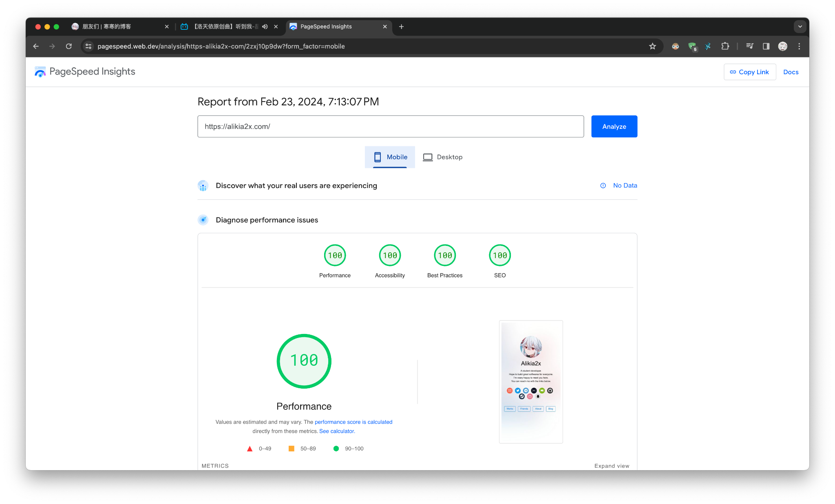Viewport: 835px width, 504px height.
Task: Click Expand view for metrics
Action: coord(612,466)
